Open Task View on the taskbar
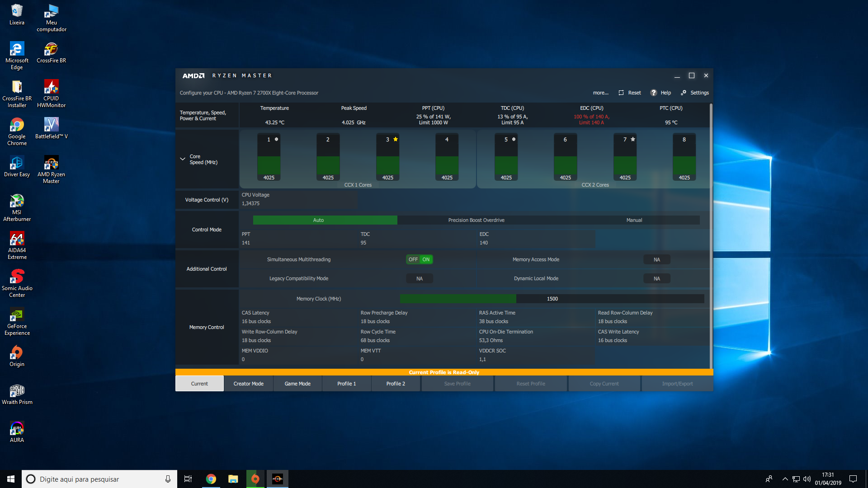 coord(188,479)
